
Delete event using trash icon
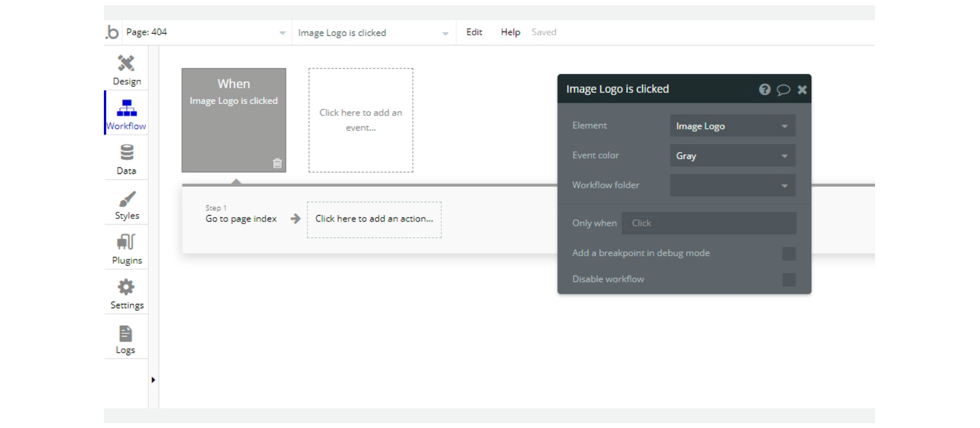277,163
